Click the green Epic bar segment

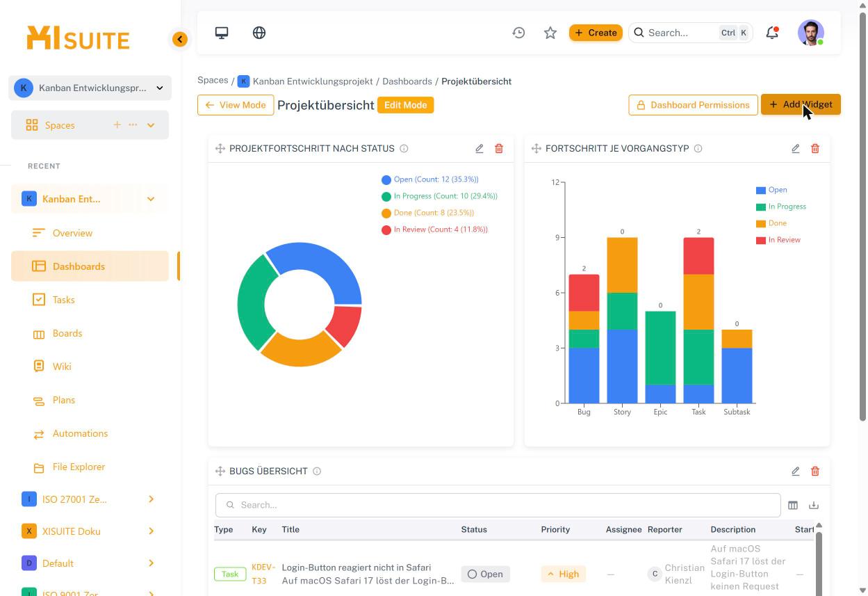[x=660, y=348]
